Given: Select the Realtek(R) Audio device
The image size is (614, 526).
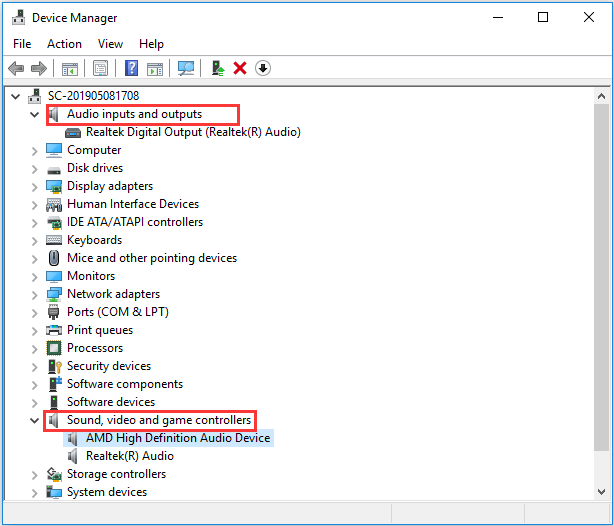Looking at the screenshot, I should click(x=130, y=456).
